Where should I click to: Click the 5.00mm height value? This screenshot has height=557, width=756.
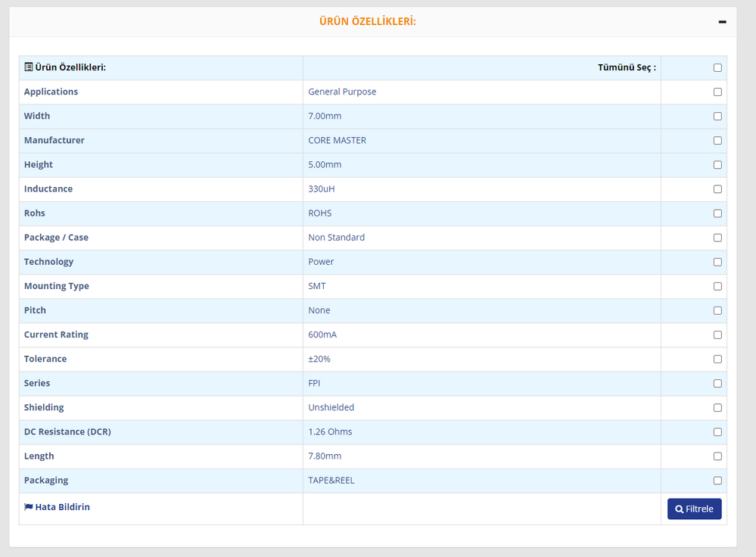coord(325,164)
